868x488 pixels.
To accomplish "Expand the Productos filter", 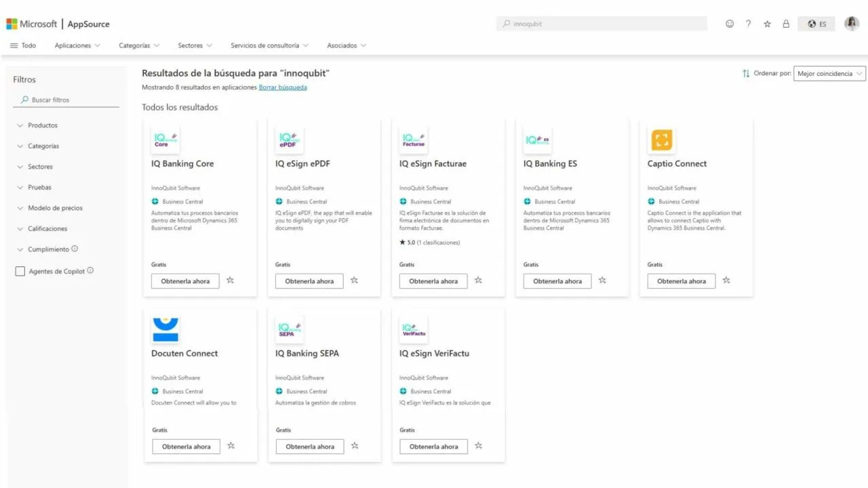I will tap(37, 125).
